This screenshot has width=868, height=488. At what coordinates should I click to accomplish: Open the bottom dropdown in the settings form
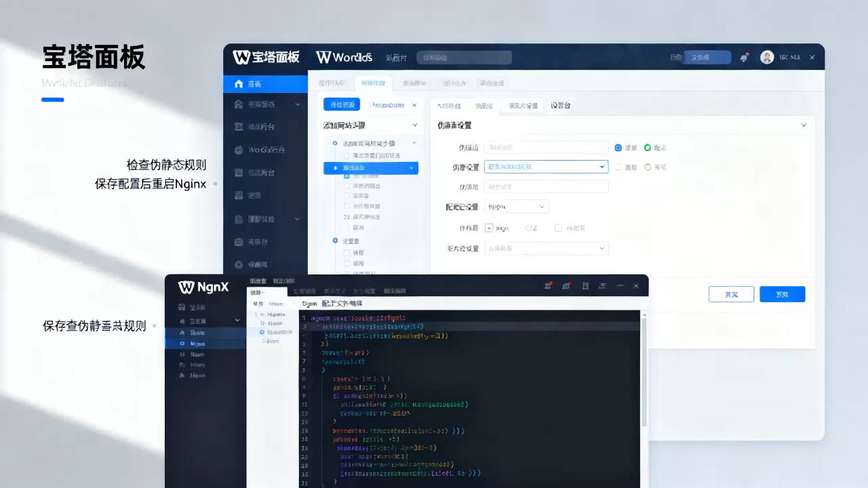point(546,248)
